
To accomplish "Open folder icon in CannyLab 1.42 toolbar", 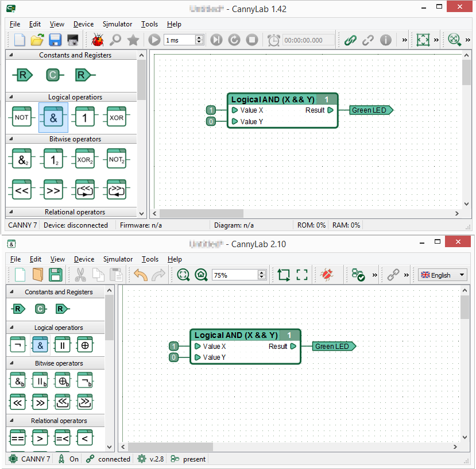I will click(37, 40).
